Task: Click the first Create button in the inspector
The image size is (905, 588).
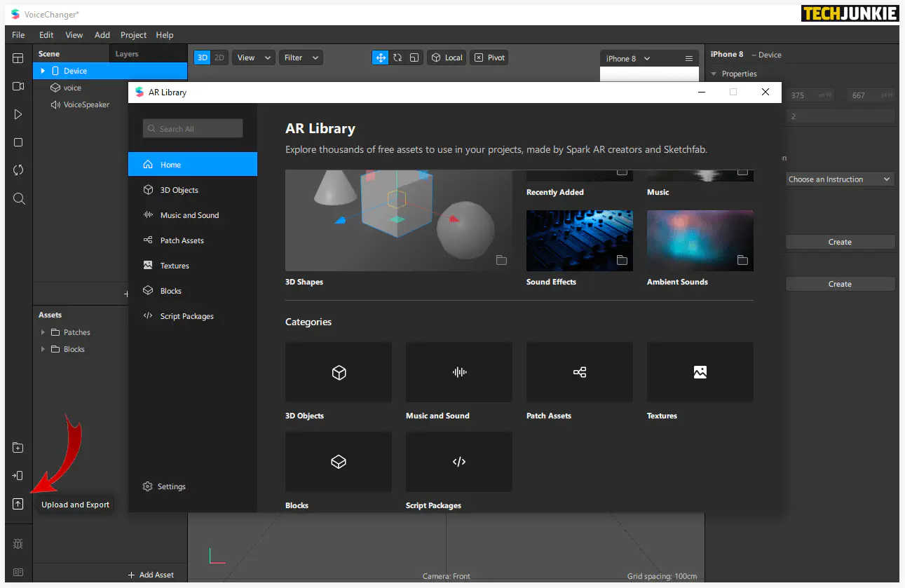Action: pyautogui.click(x=840, y=242)
